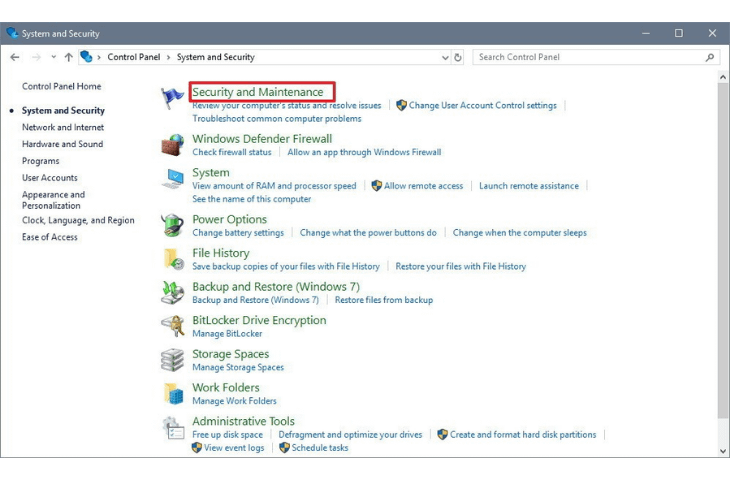The image size is (730, 480).
Task: Click the File History folder icon
Action: coord(173,260)
